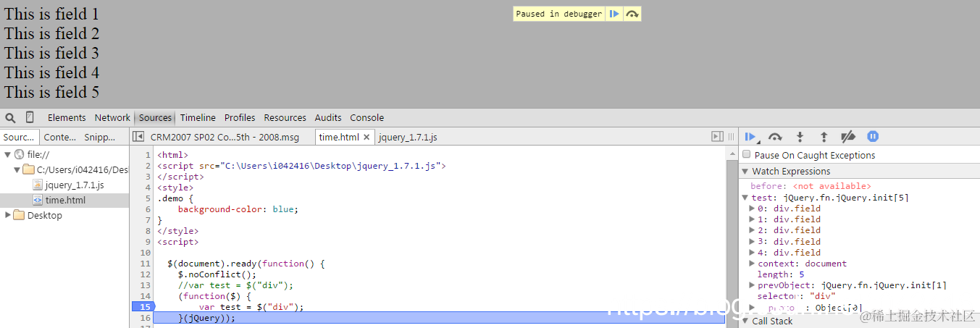
Task: Click 'This is field 1' on the page
Action: tap(51, 14)
